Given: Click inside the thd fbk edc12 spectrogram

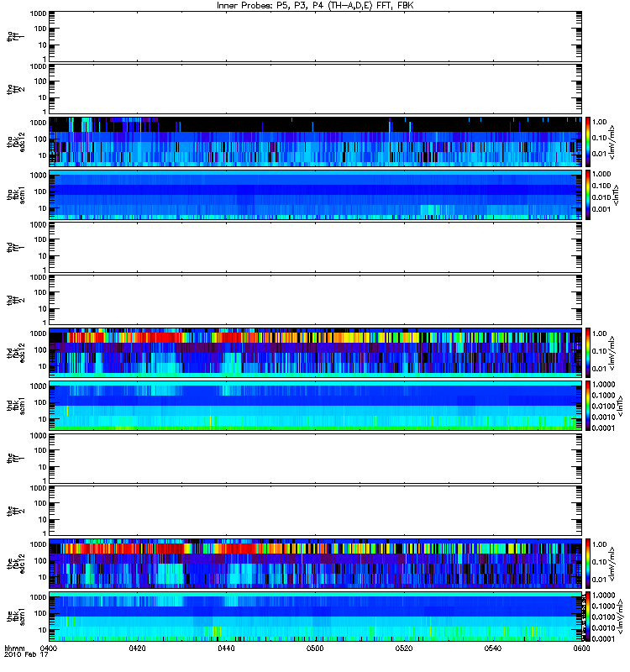Looking at the screenshot, I should [x=316, y=353].
